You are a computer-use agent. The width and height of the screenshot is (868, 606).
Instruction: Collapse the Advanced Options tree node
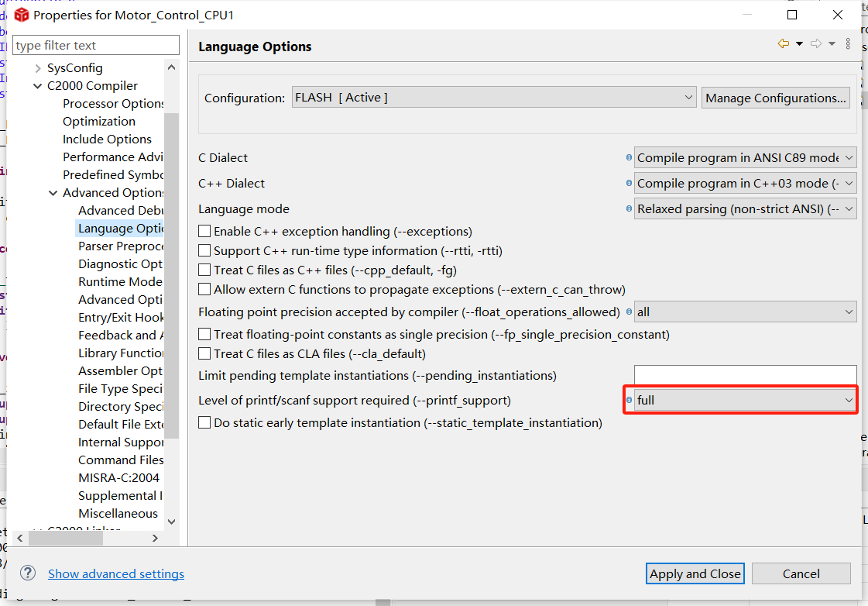pyautogui.click(x=53, y=193)
